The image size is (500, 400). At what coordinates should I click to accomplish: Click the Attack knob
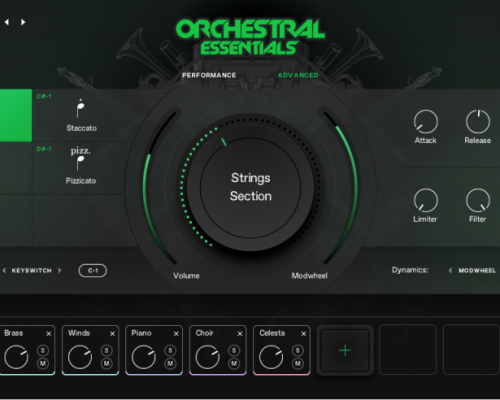point(426,122)
